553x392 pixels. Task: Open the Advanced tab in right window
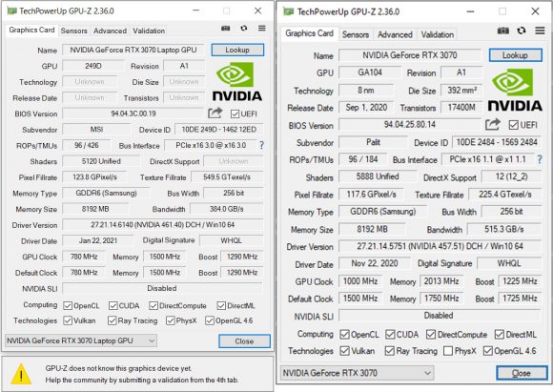click(395, 34)
